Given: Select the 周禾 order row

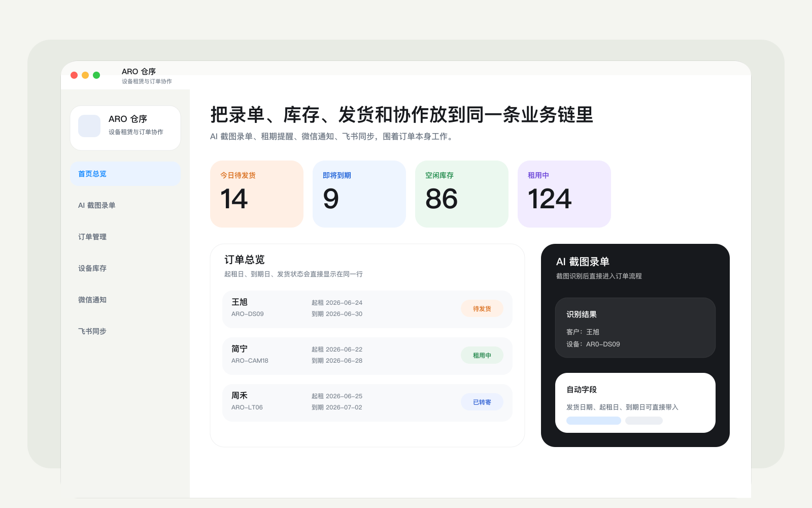Looking at the screenshot, I should coord(367,402).
